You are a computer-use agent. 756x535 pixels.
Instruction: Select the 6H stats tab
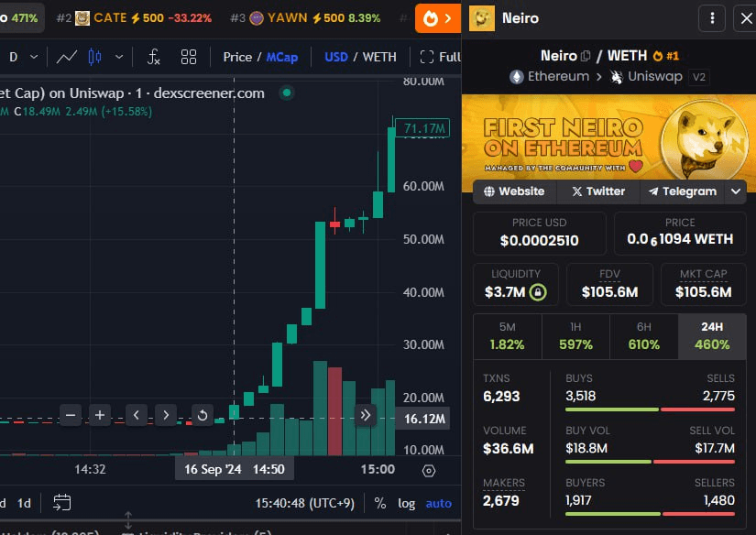pos(643,336)
